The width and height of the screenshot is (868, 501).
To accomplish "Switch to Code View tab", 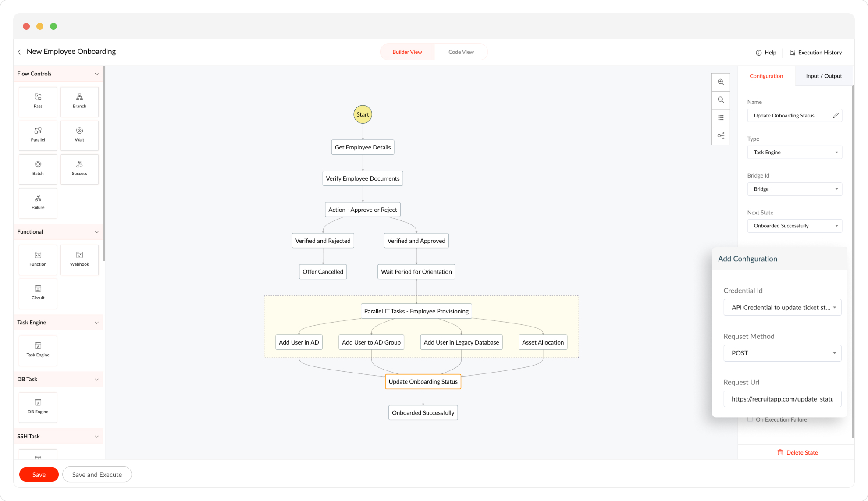I will [x=461, y=52].
